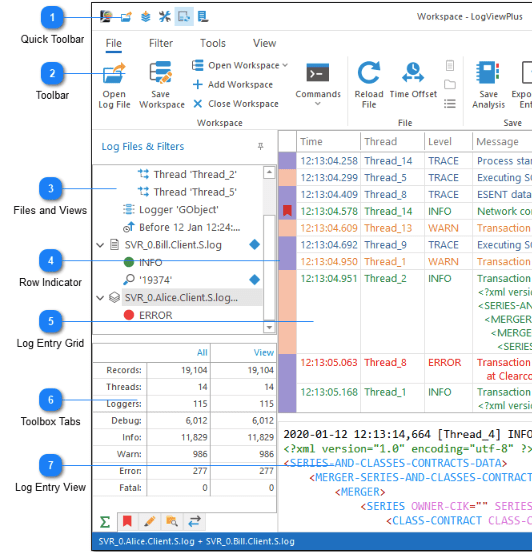The height and width of the screenshot is (552, 532).
Task: Select the green INFO filter
Action: [x=143, y=262]
